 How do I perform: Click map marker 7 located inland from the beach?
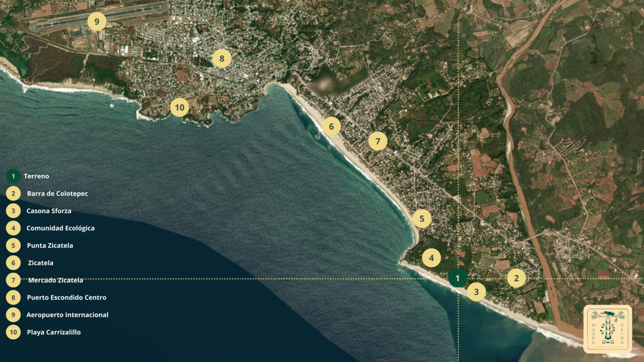(x=378, y=142)
